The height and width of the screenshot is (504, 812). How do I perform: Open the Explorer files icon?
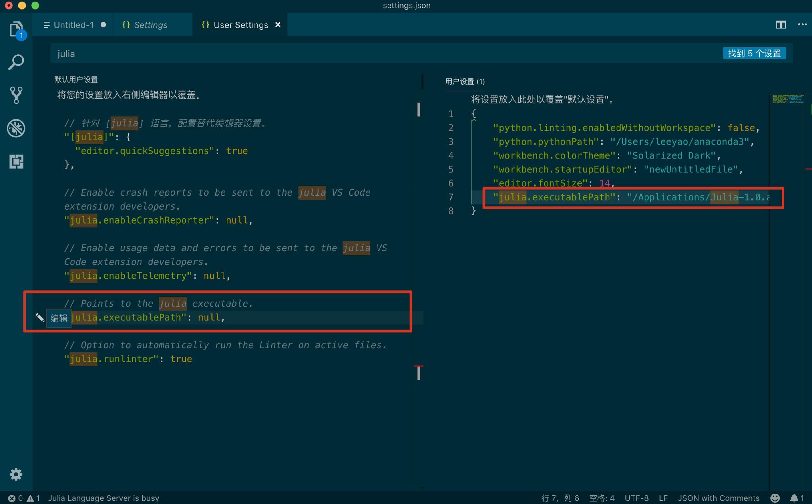(x=16, y=29)
